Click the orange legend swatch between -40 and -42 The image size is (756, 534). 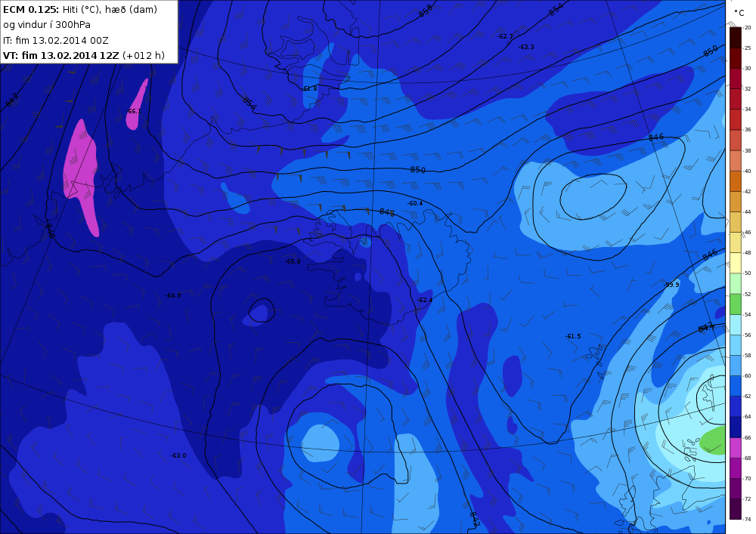click(x=736, y=181)
